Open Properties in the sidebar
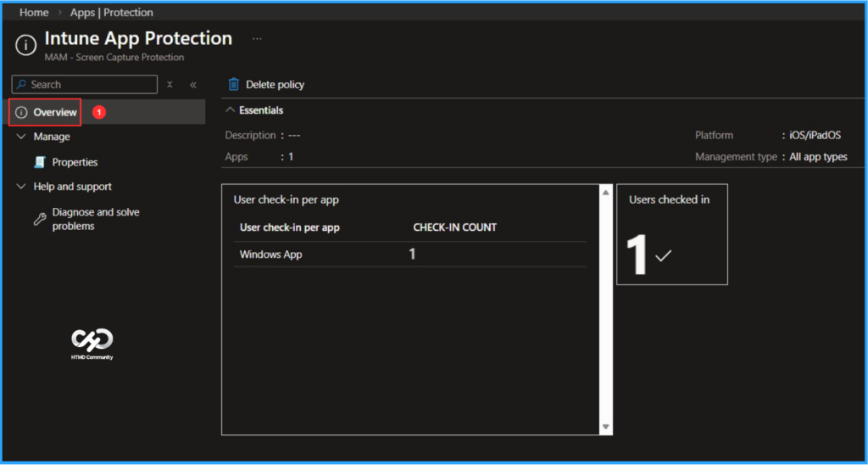The width and height of the screenshot is (868, 465). (75, 162)
